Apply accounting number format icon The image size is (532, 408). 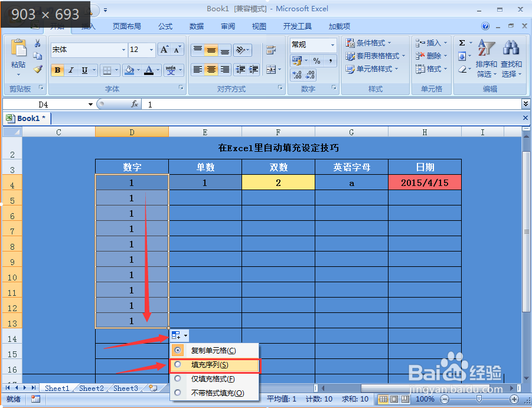click(x=297, y=61)
